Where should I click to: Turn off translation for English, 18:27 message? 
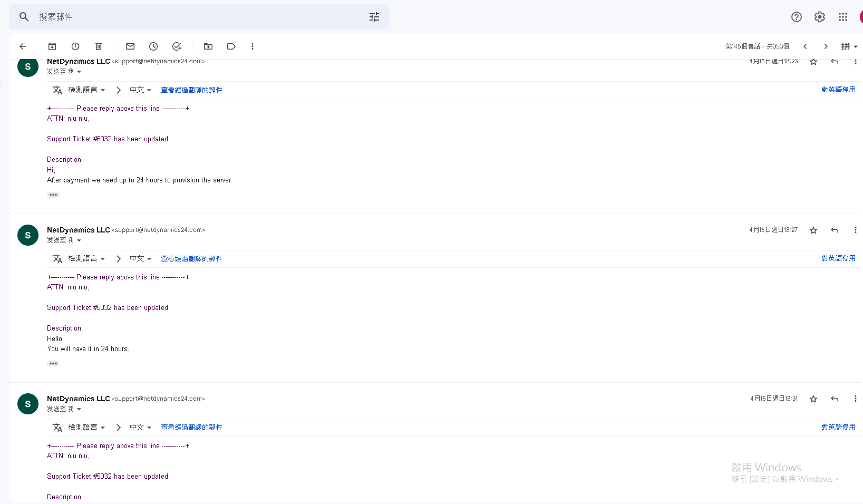(x=838, y=258)
